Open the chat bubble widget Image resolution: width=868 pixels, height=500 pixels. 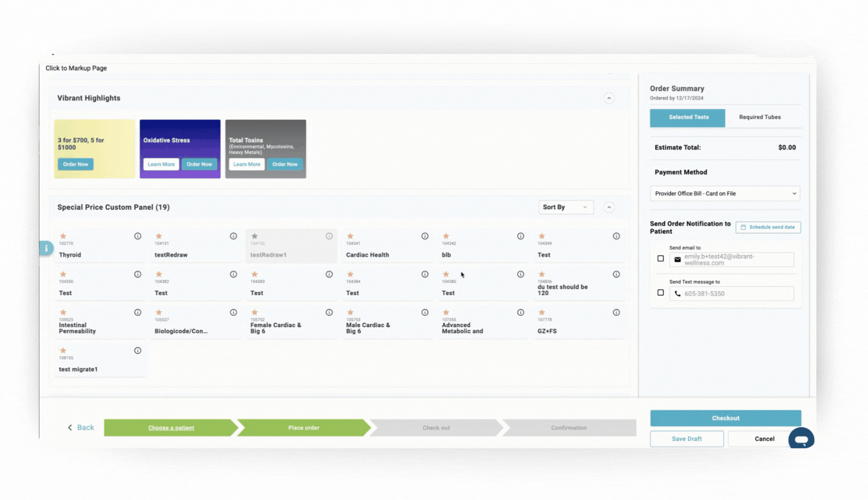click(801, 439)
